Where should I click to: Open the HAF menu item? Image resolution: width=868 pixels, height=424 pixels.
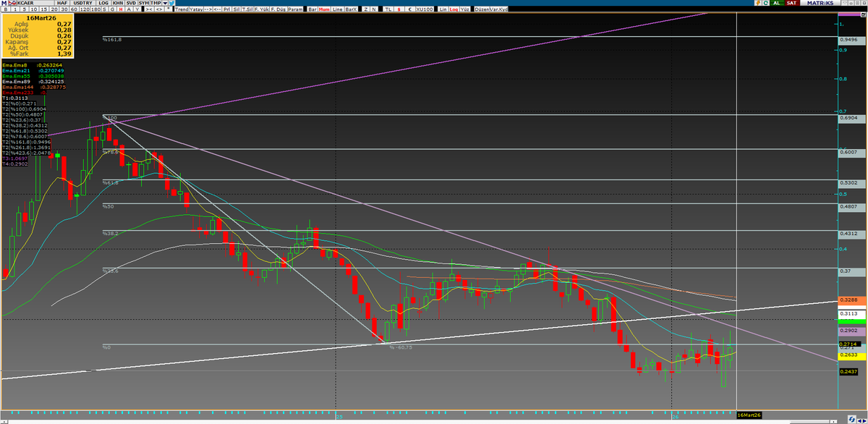(63, 3)
